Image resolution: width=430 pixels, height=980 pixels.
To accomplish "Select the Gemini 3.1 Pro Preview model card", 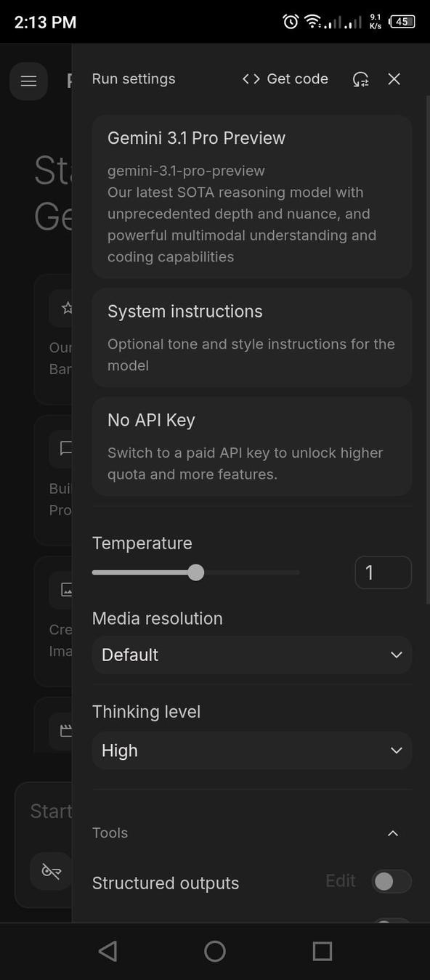I will point(251,196).
